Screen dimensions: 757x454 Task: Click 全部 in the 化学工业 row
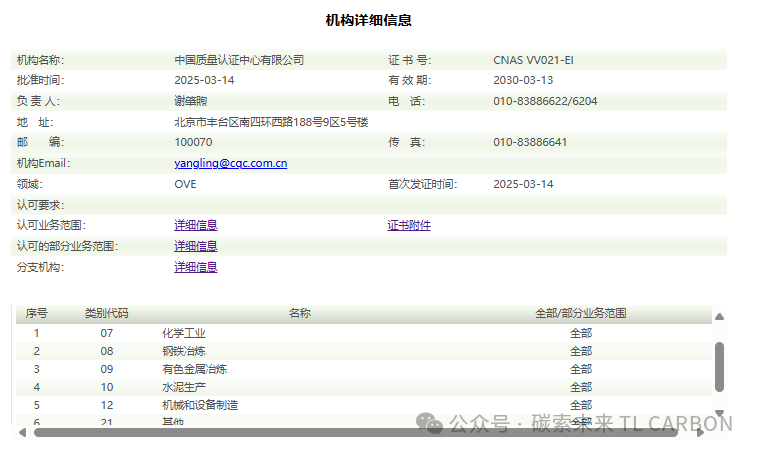click(581, 333)
